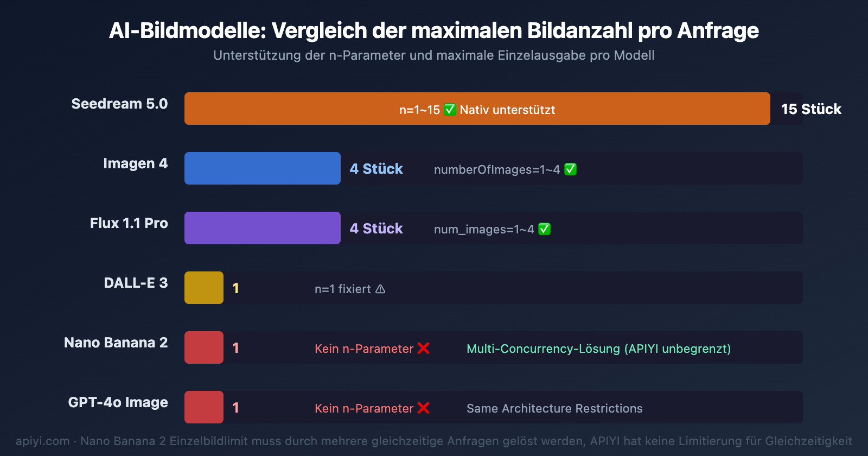Viewport: 868px width, 456px height.
Task: Click the warning triangle next to n=1 fixiert
Action: 380,289
